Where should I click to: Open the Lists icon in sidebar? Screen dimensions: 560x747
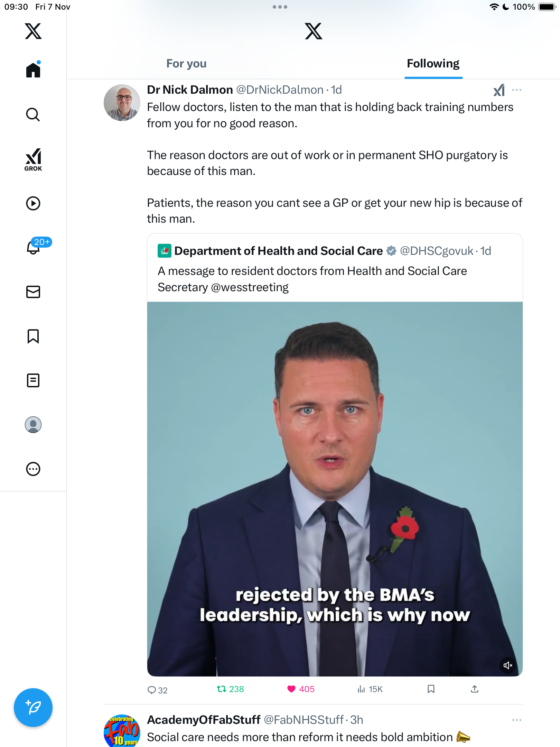pyautogui.click(x=33, y=380)
